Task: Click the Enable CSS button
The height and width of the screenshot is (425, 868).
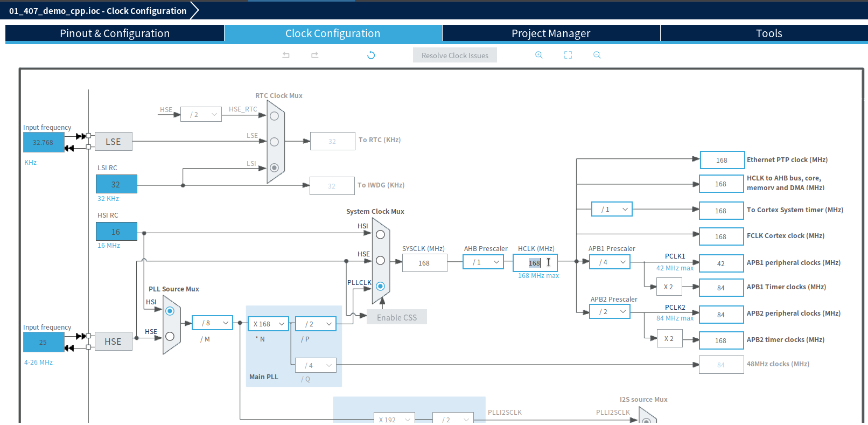Action: click(396, 317)
